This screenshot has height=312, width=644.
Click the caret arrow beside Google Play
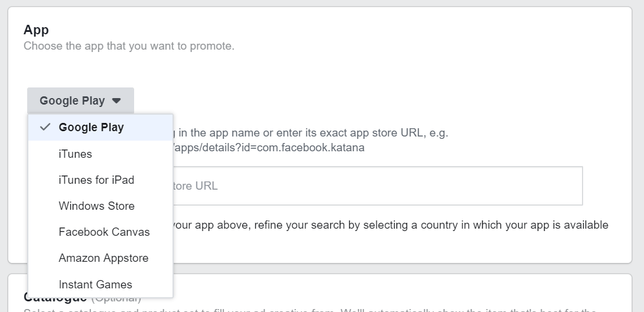(x=116, y=100)
